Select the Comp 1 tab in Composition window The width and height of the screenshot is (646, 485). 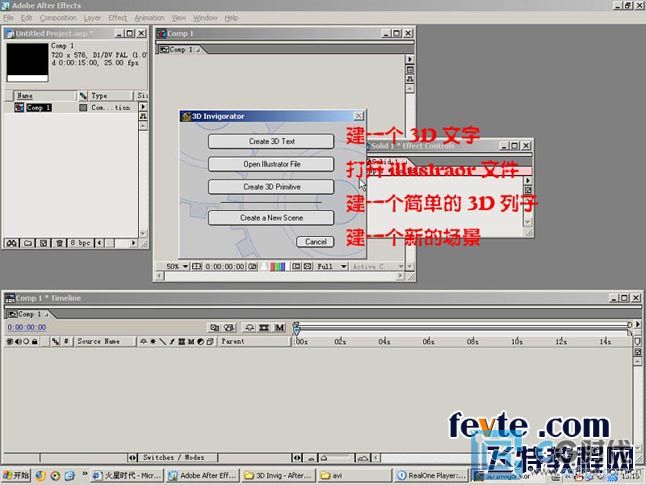[180, 49]
